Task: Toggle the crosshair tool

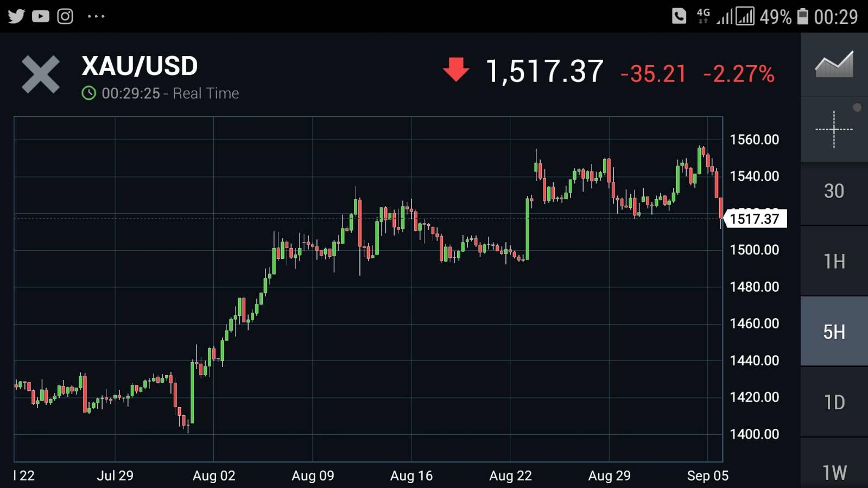Action: point(834,129)
